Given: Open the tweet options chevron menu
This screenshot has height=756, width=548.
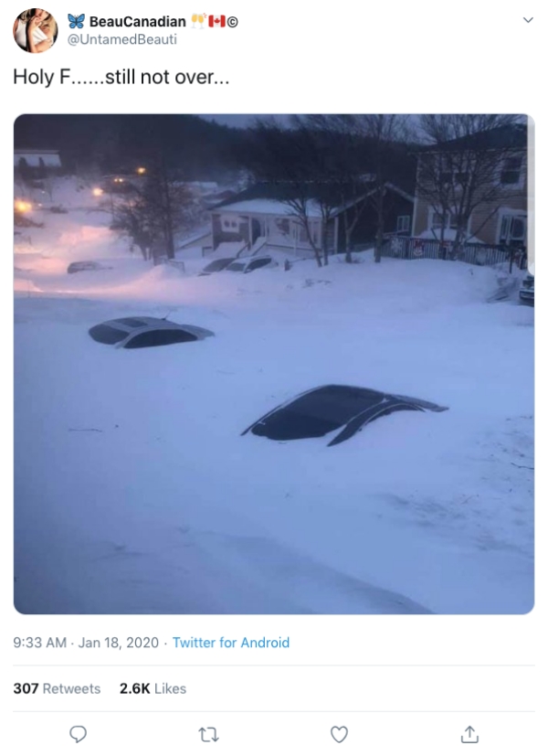Looking at the screenshot, I should tap(528, 20).
